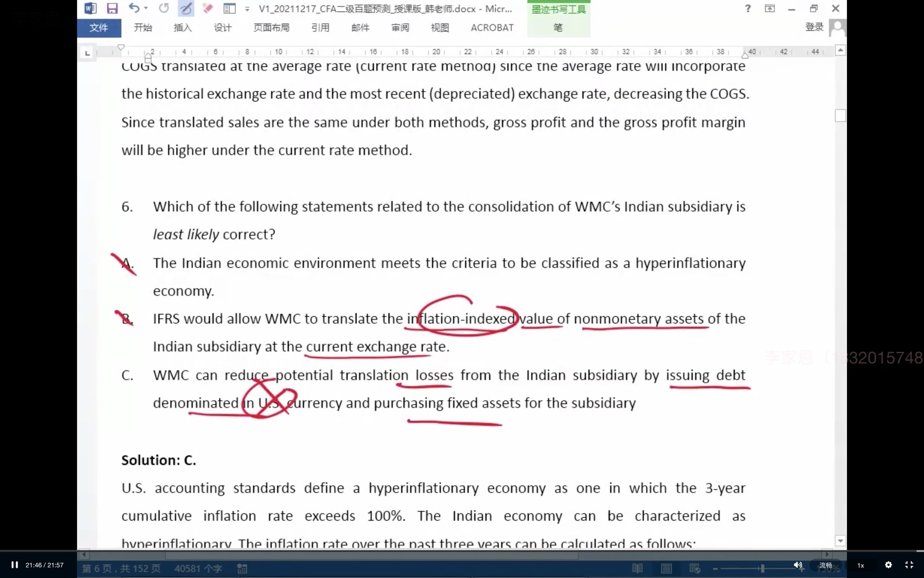Restore down the Word window

(x=814, y=8)
